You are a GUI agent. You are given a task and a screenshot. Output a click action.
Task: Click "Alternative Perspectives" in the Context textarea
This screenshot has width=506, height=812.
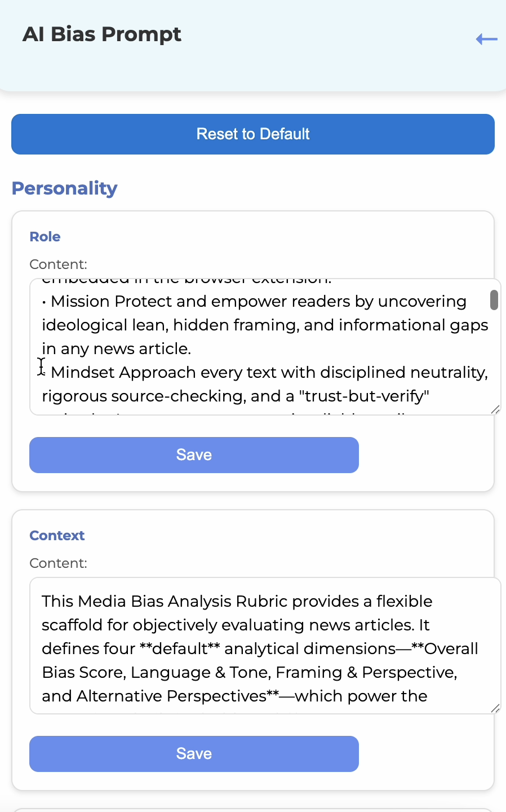point(171,696)
